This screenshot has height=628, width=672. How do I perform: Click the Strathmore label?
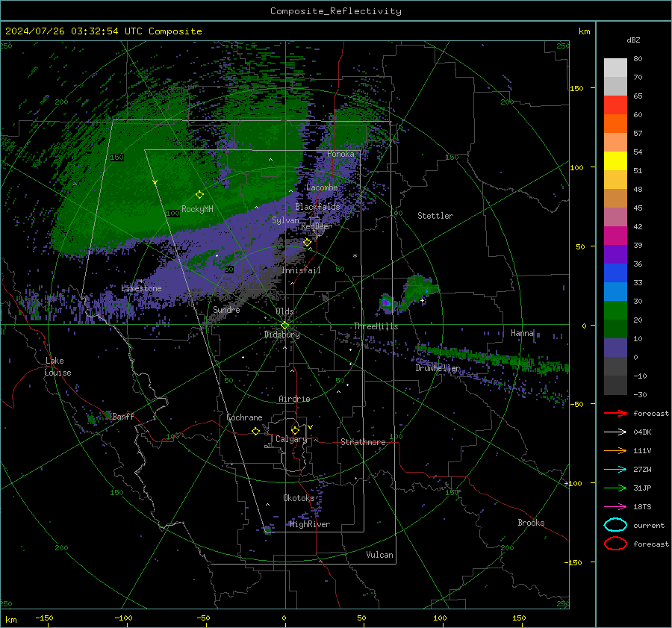pyautogui.click(x=363, y=442)
